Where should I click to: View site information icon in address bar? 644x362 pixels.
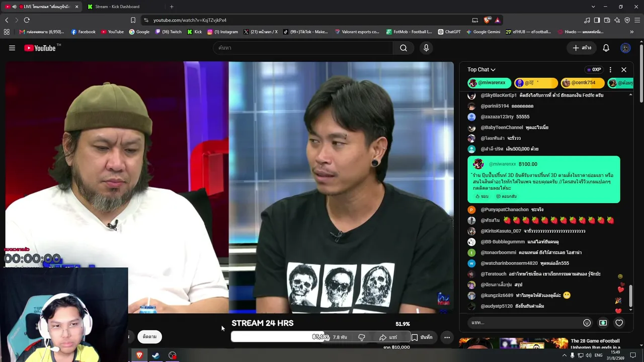coord(146,20)
